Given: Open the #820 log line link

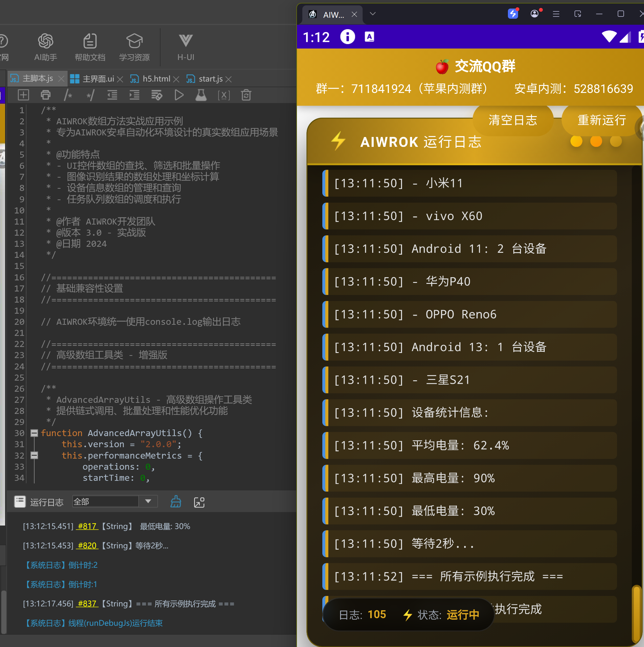Looking at the screenshot, I should tap(87, 546).
